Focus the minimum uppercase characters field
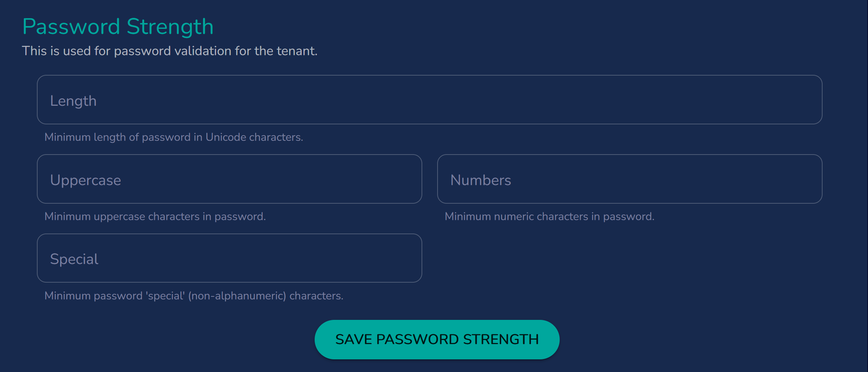 229,179
